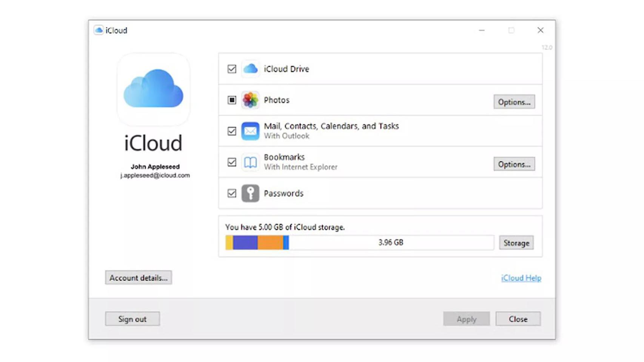Open the Photos Options button
Image resolution: width=644 pixels, height=362 pixels.
click(x=514, y=102)
